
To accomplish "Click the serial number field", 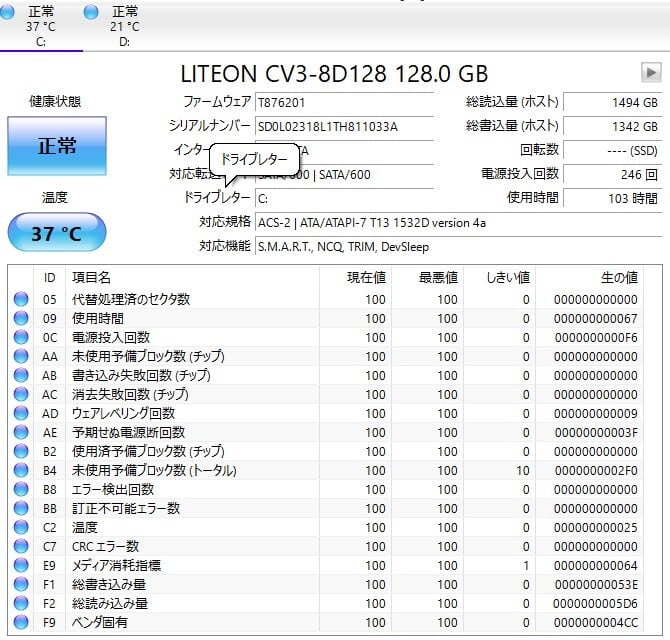I will pyautogui.click(x=344, y=126).
